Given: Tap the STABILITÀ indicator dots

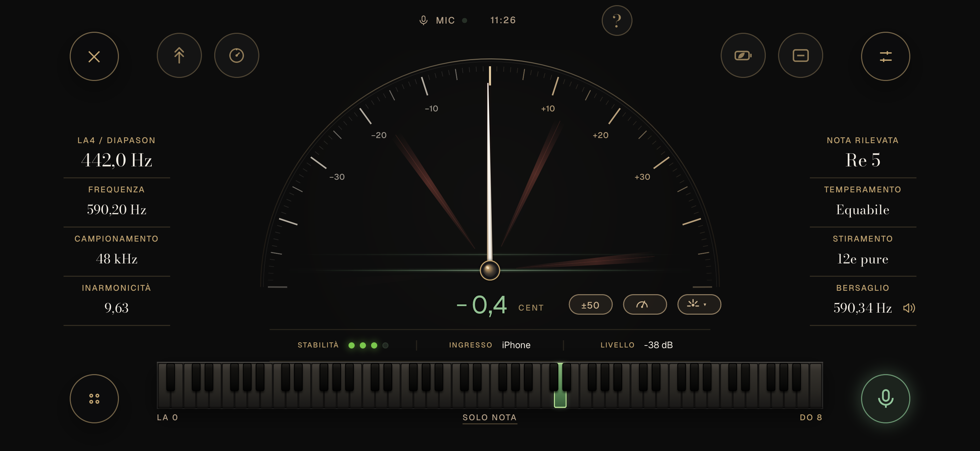Looking at the screenshot, I should (368, 345).
